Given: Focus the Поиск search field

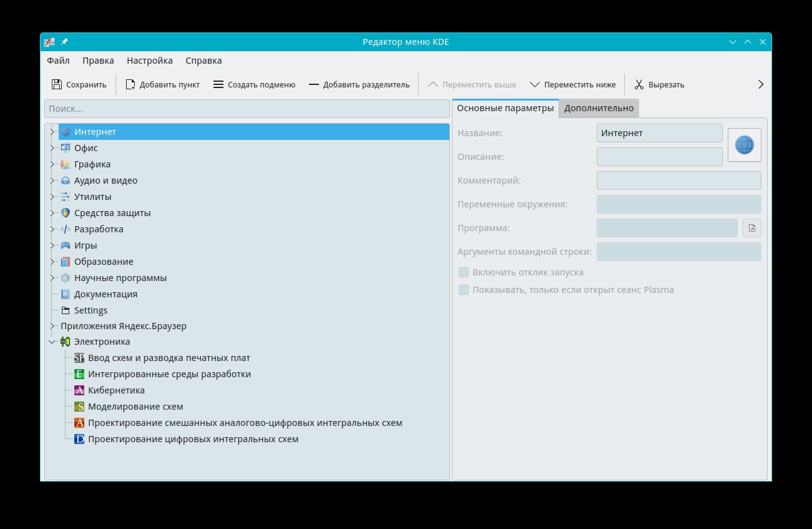Looking at the screenshot, I should pyautogui.click(x=247, y=109).
